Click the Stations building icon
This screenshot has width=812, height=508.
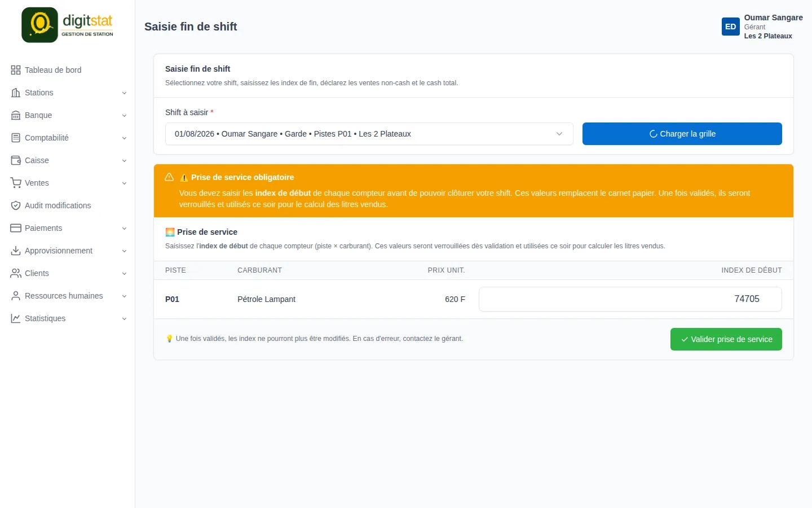(16, 93)
